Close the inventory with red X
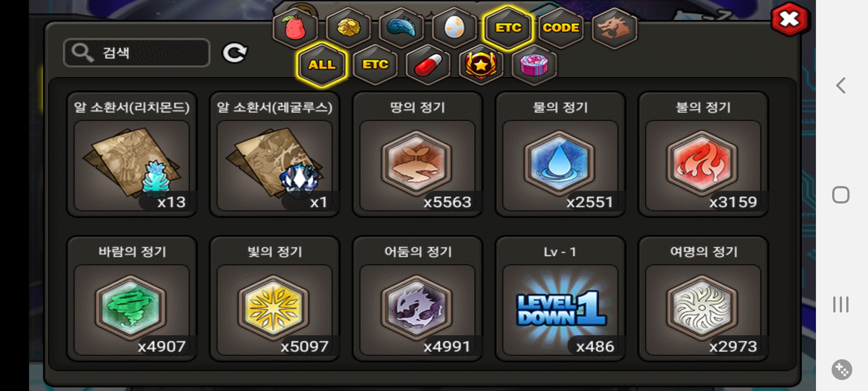Viewport: 868px width, 391px height. [x=790, y=19]
